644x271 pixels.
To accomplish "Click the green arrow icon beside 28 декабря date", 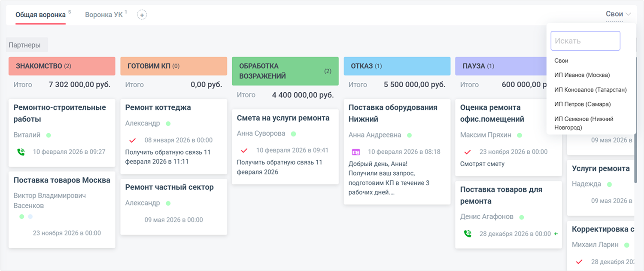I will coord(556,234).
